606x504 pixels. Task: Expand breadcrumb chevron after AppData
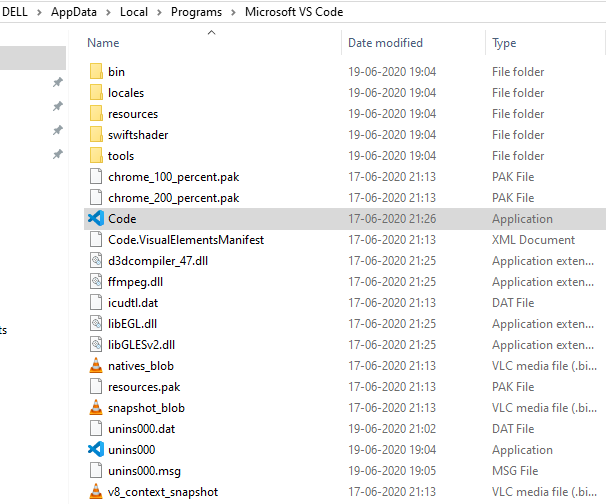[x=109, y=12]
